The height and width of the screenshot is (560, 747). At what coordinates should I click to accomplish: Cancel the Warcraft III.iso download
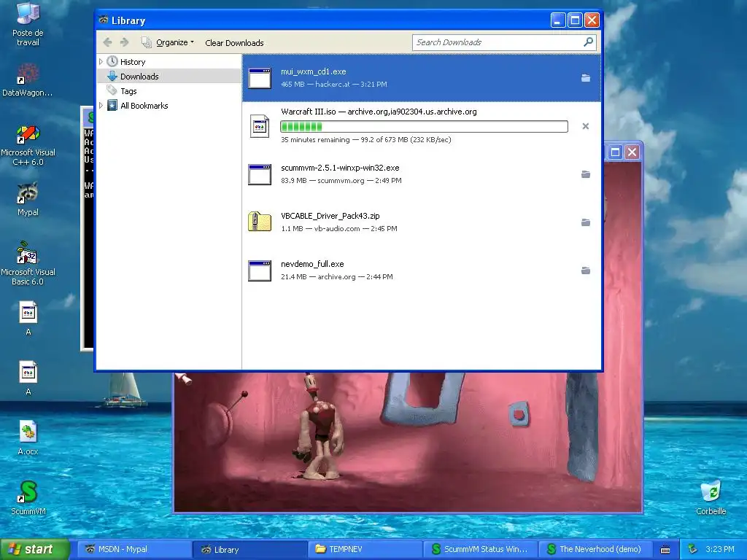click(x=586, y=126)
